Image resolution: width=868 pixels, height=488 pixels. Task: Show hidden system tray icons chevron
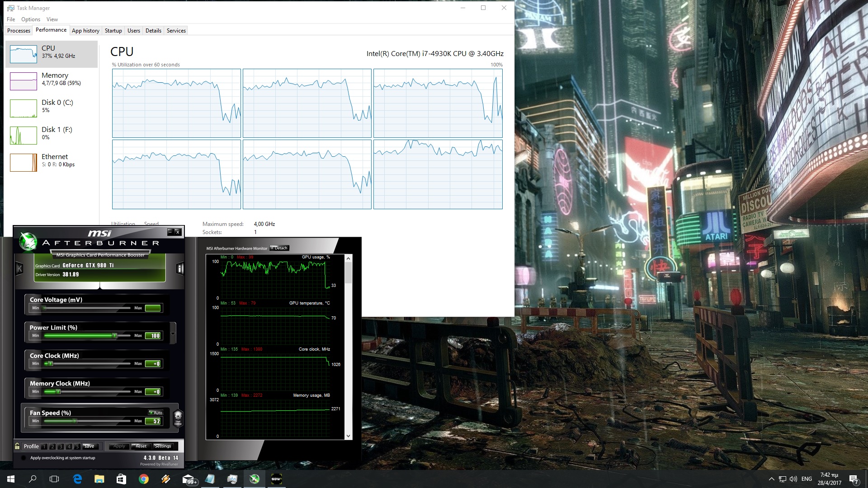click(771, 479)
